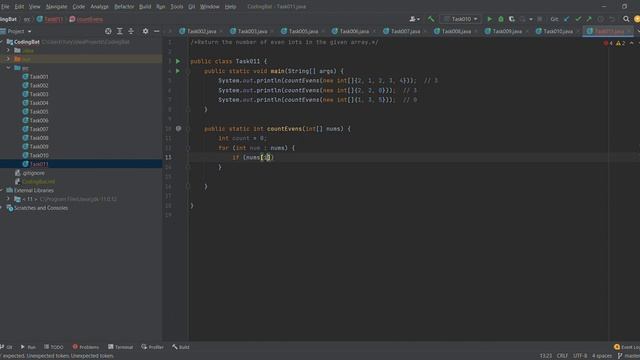Click cursor position 13:23 in status bar
The image size is (640, 360).
click(546, 356)
